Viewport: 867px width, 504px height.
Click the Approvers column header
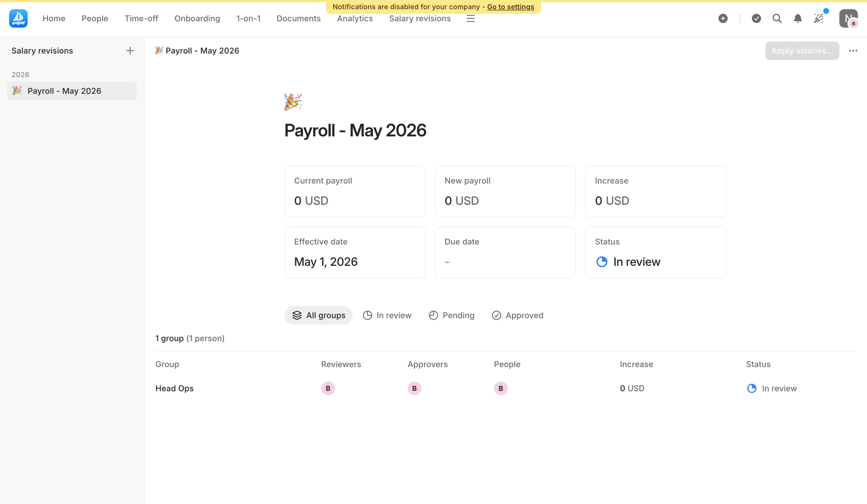coord(427,364)
